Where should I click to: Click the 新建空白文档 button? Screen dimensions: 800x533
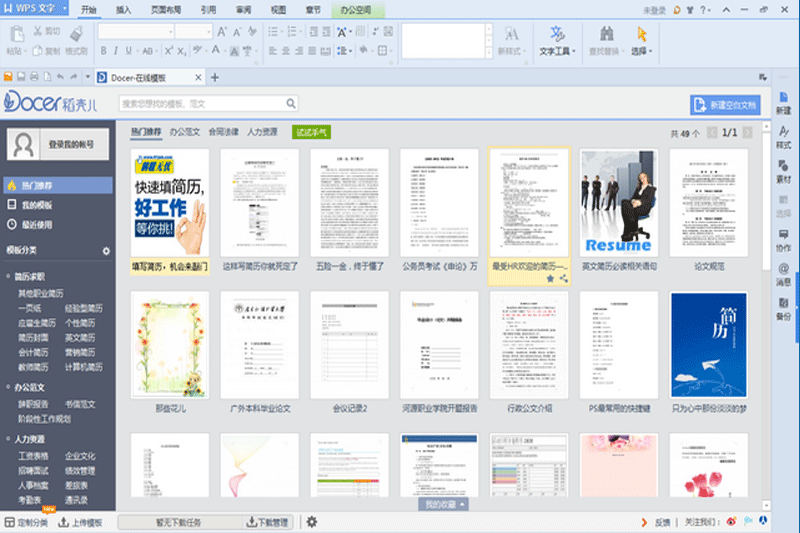725,105
